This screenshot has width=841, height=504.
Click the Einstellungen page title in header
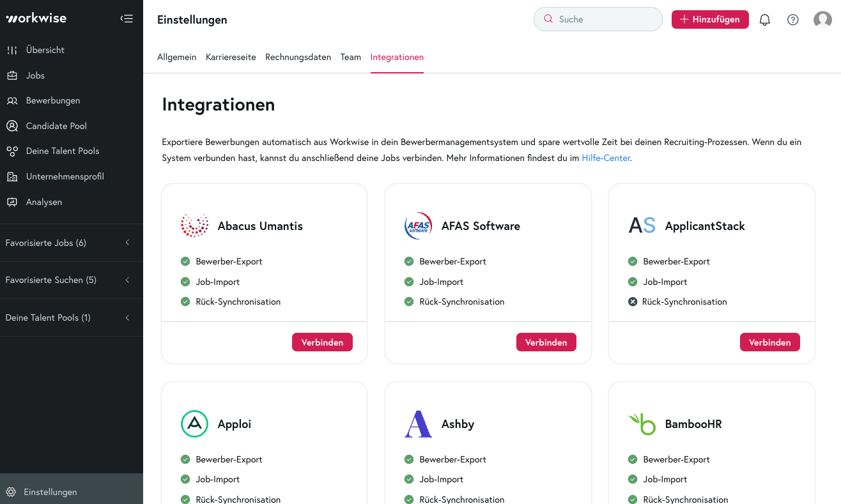192,20
